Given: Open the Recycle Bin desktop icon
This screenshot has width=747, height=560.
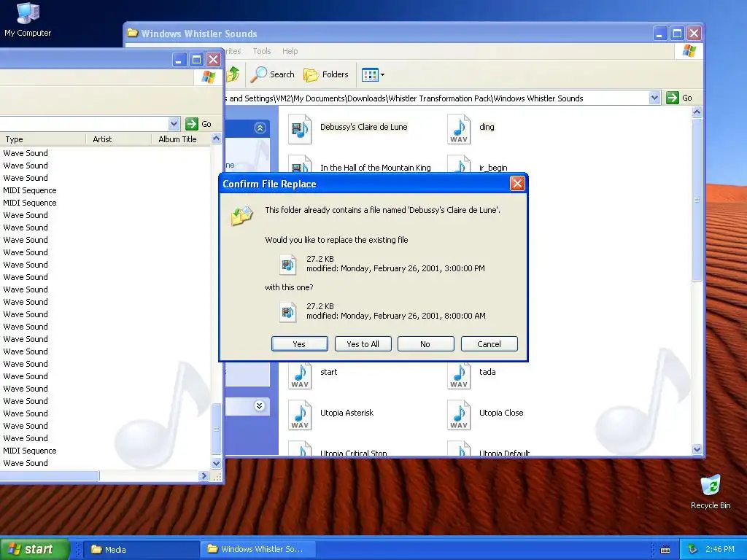Looking at the screenshot, I should tap(711, 492).
